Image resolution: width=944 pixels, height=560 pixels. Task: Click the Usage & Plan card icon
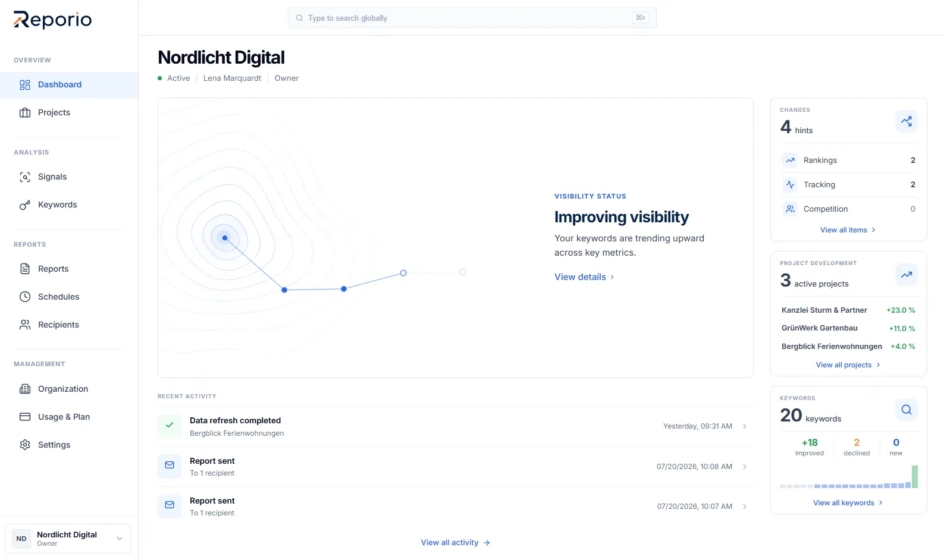tap(25, 417)
